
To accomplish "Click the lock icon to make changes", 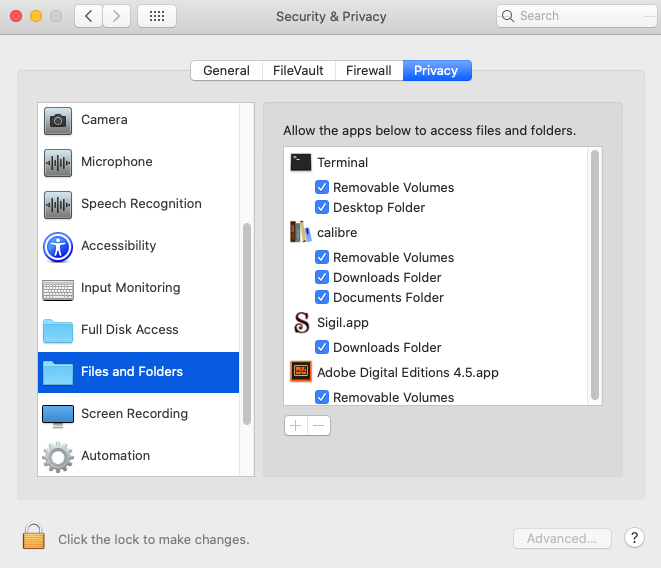I will (x=34, y=537).
